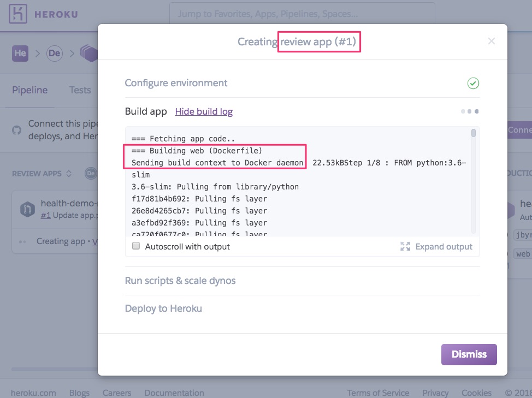Click the pipeline hexagon breadcrumb icon

click(90, 53)
